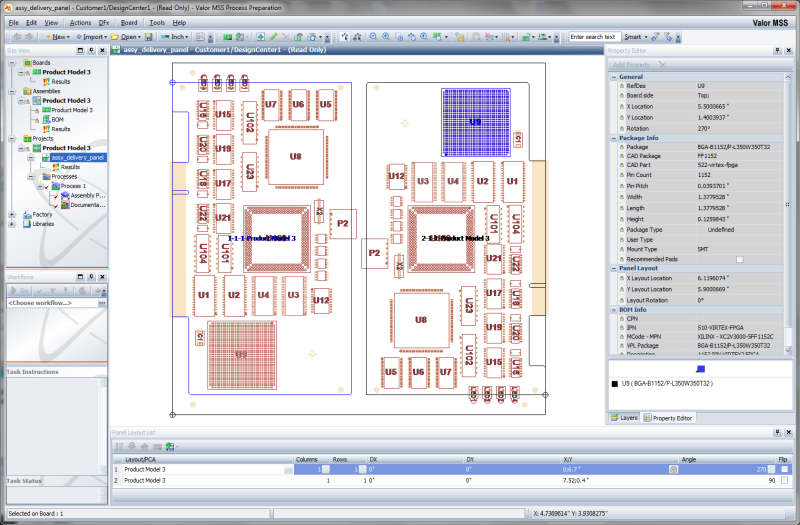Pin the Panel Layout List panel

[778, 432]
